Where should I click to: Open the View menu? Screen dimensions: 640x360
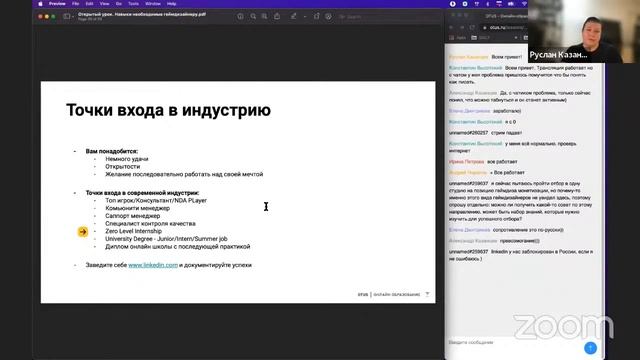[104, 4]
